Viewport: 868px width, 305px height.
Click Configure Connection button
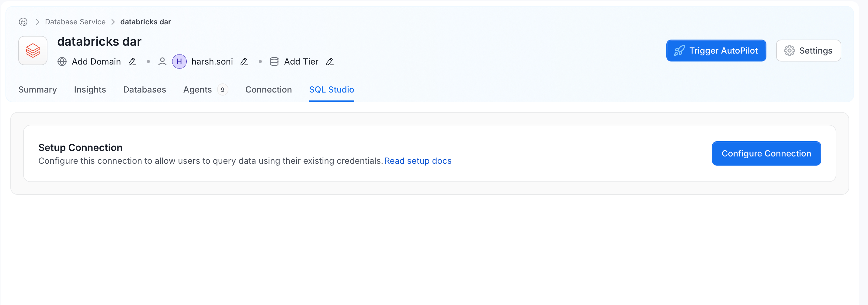tap(766, 153)
